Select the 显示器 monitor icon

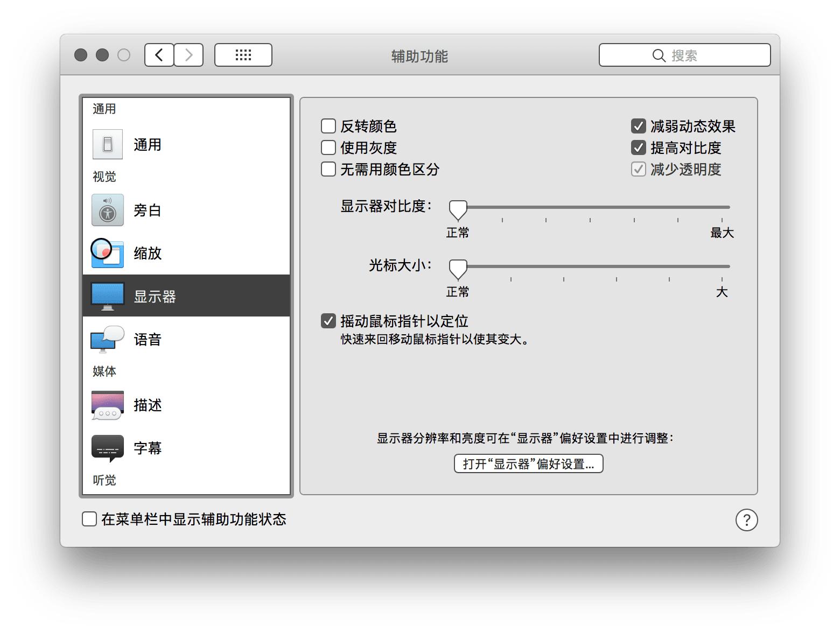click(x=108, y=296)
